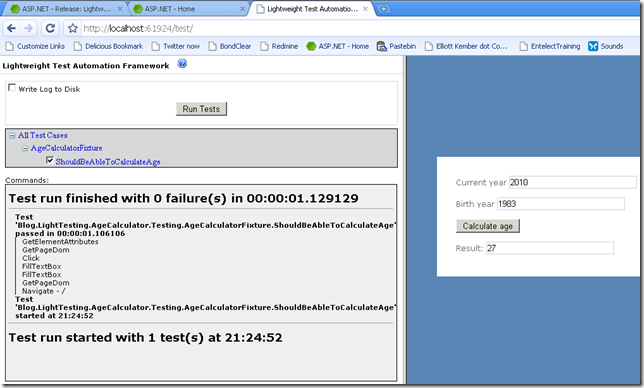Collapse the All Test Cases node
The image size is (644, 388).
tap(12, 135)
